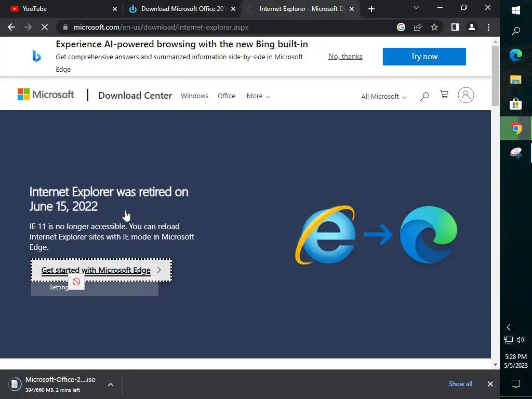The height and width of the screenshot is (399, 532).
Task: Stop the page loading with the X button
Action: click(45, 27)
